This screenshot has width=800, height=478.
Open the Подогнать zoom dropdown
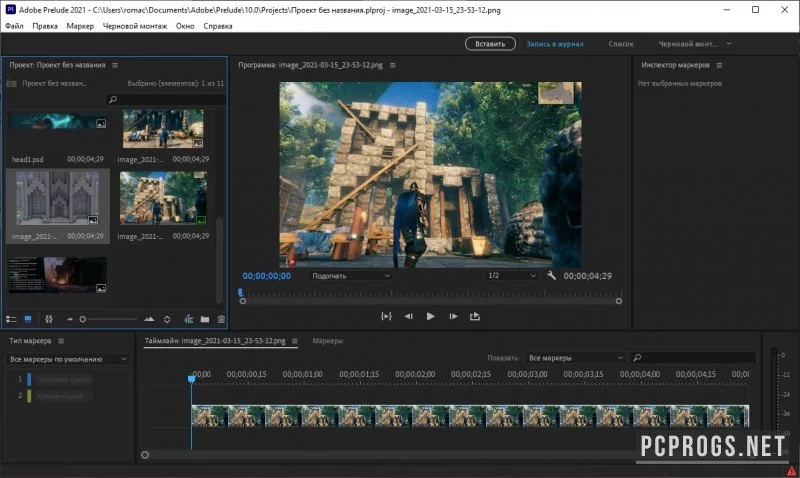pos(351,275)
